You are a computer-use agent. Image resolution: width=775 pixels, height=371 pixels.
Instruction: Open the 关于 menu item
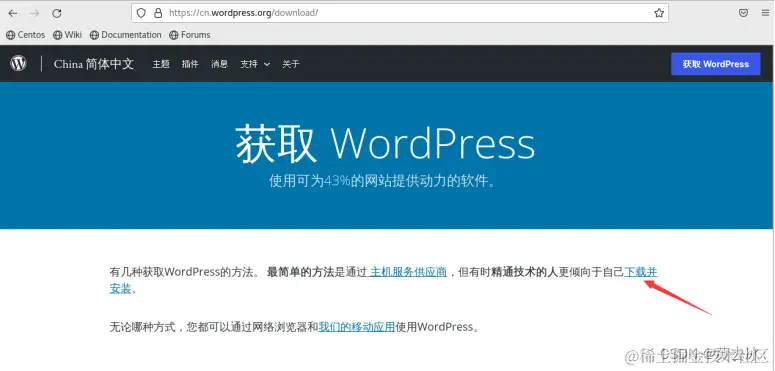(x=291, y=64)
